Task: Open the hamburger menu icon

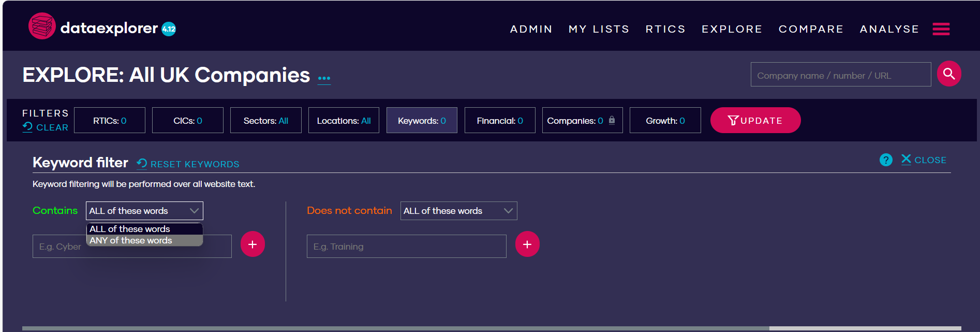Action: coord(941,29)
